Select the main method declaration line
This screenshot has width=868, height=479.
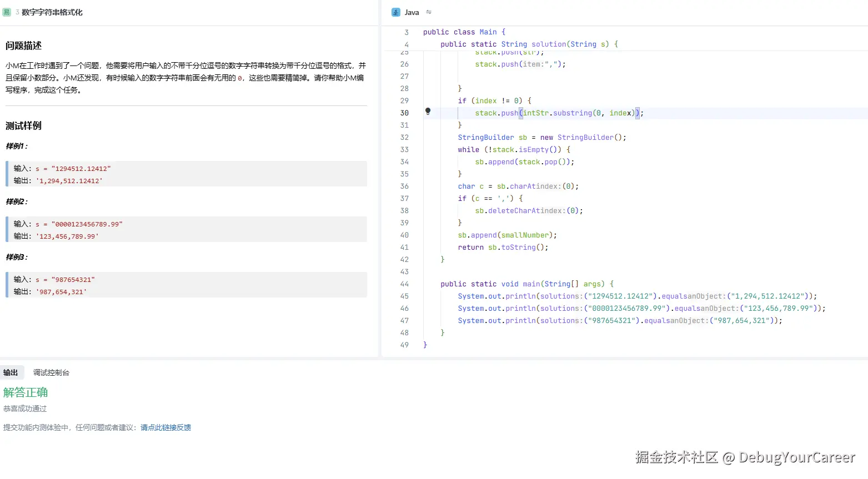pos(526,284)
